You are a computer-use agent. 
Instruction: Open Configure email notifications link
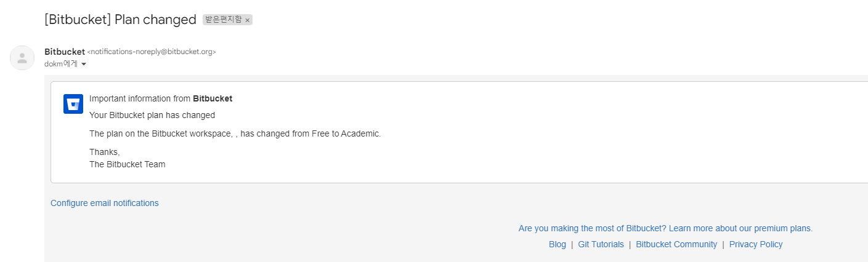105,203
